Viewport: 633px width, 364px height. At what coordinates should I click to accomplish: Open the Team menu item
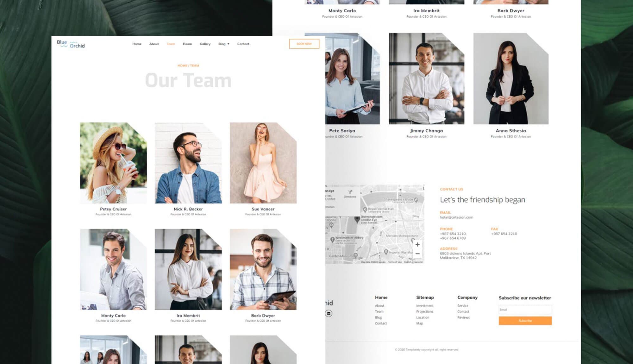coord(171,44)
